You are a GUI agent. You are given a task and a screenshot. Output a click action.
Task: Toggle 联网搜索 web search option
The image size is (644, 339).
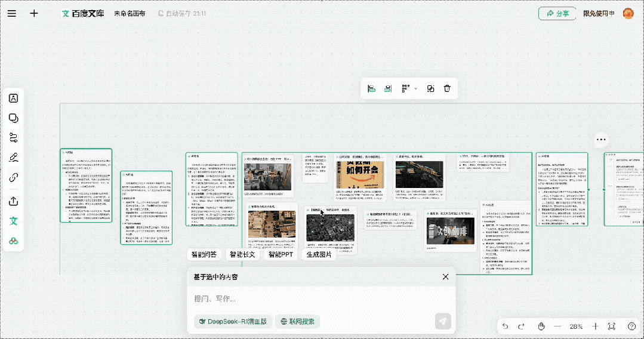(297, 321)
